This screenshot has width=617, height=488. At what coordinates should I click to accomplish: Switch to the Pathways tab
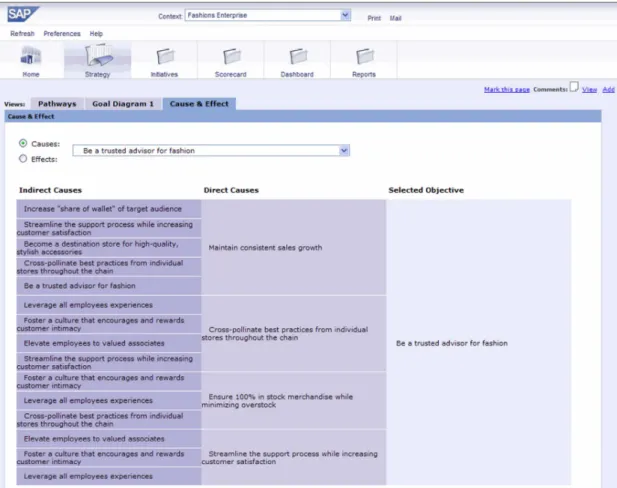57,104
